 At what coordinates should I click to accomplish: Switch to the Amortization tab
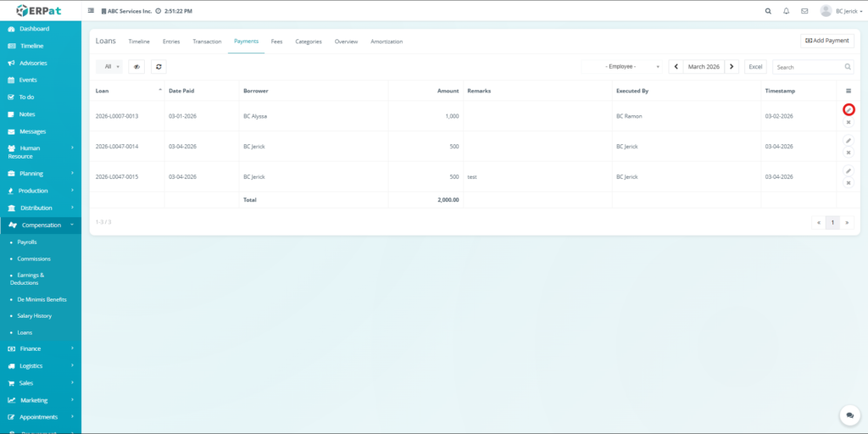387,42
